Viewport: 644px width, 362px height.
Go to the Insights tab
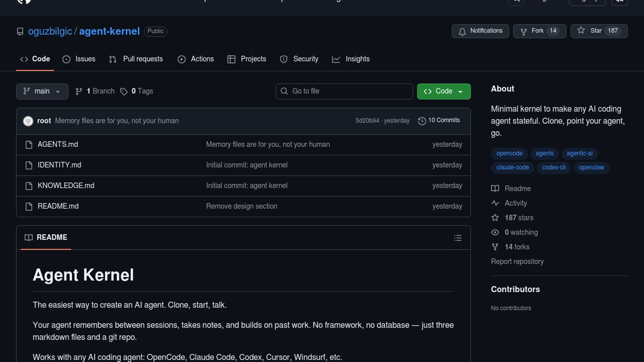point(351,59)
